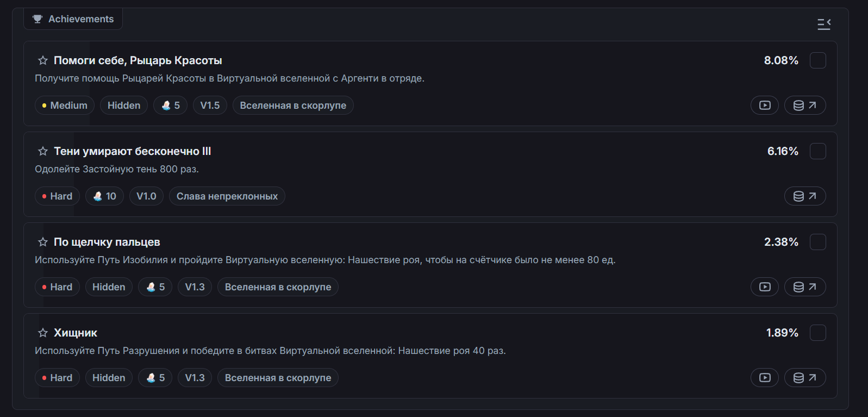Open video guide for 'По щелчку пальцев'
Image resolution: width=868 pixels, height=417 pixels.
(x=765, y=287)
